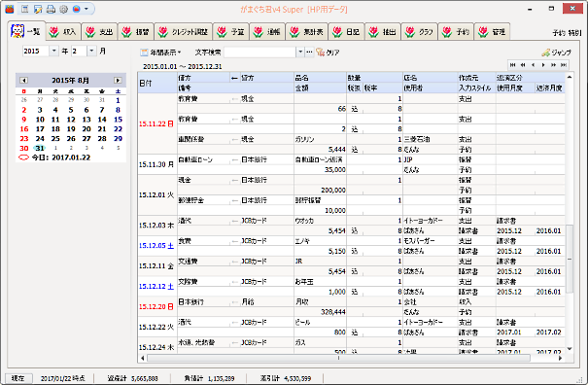This screenshot has width=588, height=385.
Task: Open settings via the gear icon in title bar
Action: click(x=64, y=9)
